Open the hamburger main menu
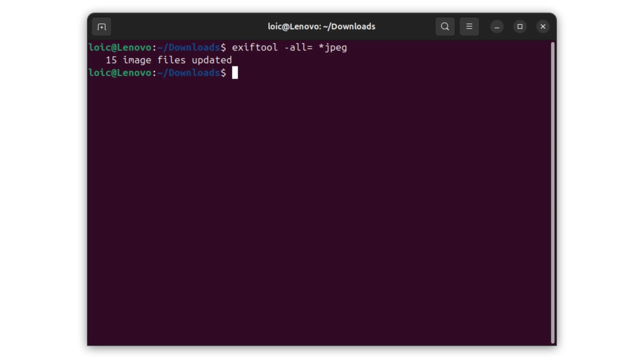 click(469, 27)
